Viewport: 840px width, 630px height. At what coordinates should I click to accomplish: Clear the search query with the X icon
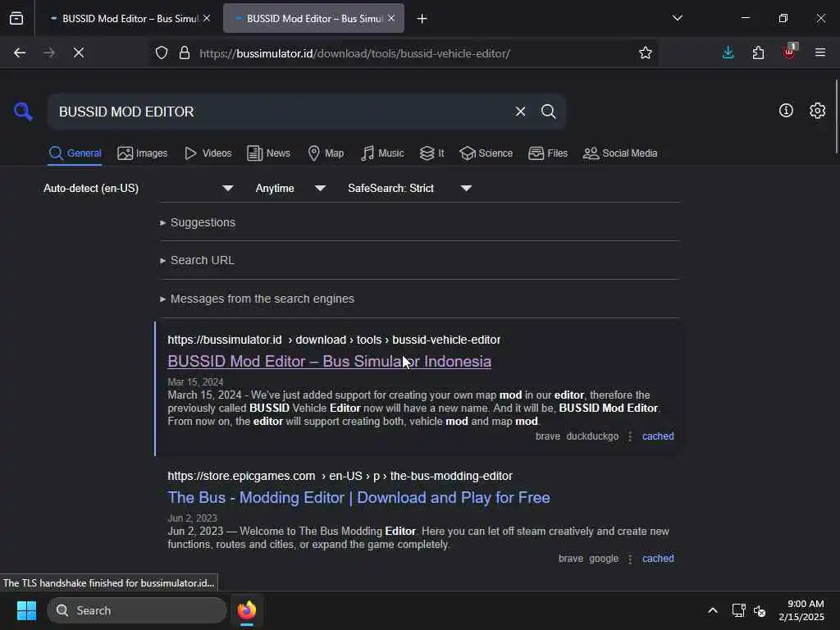pyautogui.click(x=520, y=112)
